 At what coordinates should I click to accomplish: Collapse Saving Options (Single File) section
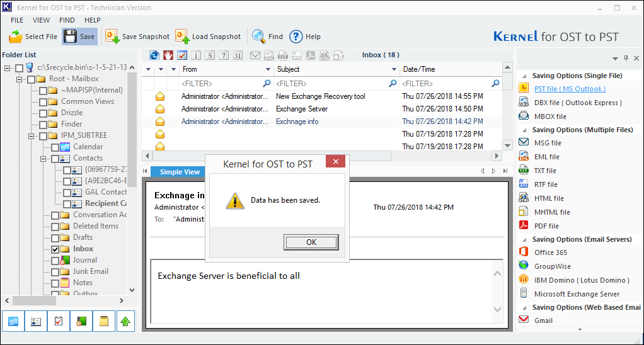point(524,76)
